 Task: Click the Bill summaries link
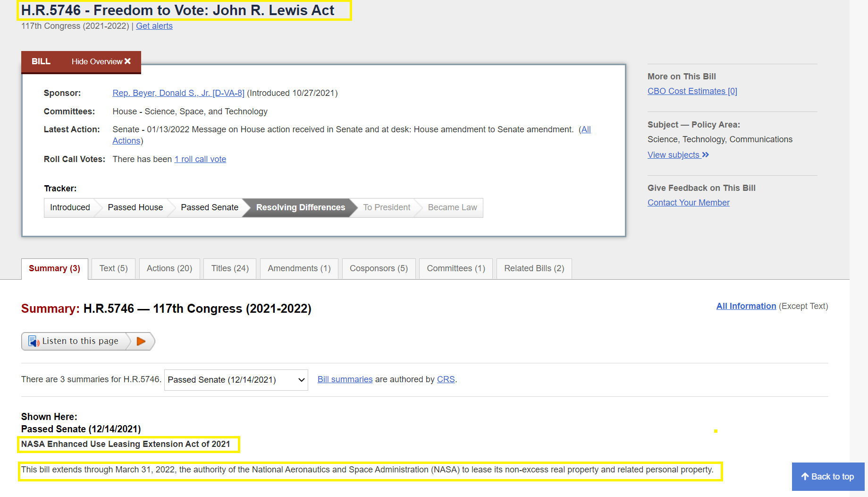pos(345,379)
